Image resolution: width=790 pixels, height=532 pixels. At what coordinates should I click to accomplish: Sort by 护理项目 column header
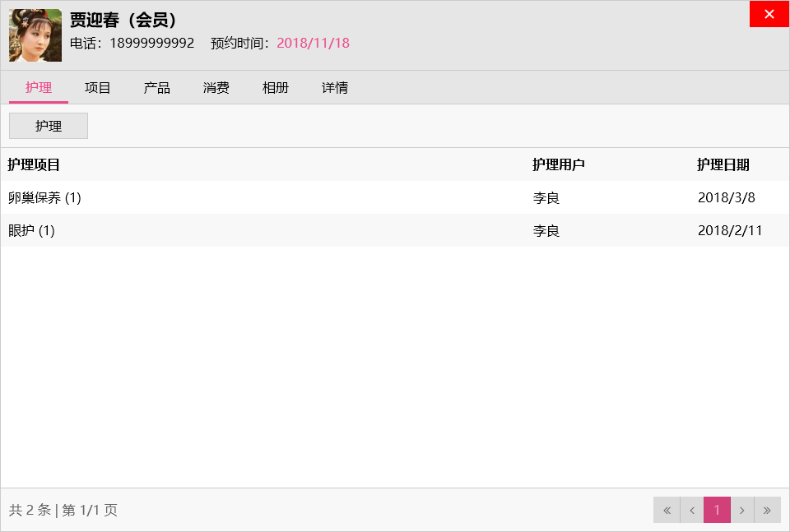pyautogui.click(x=34, y=164)
